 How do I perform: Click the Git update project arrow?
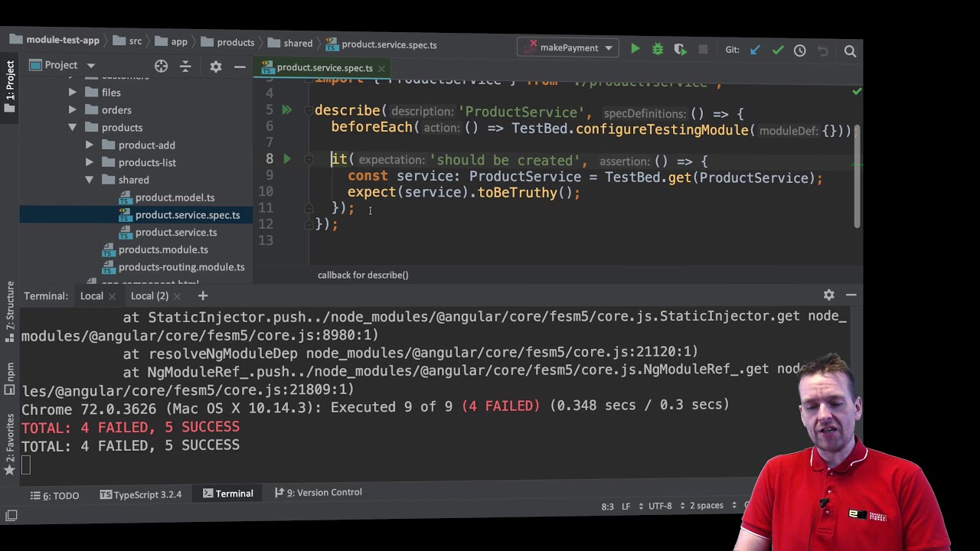pyautogui.click(x=755, y=51)
